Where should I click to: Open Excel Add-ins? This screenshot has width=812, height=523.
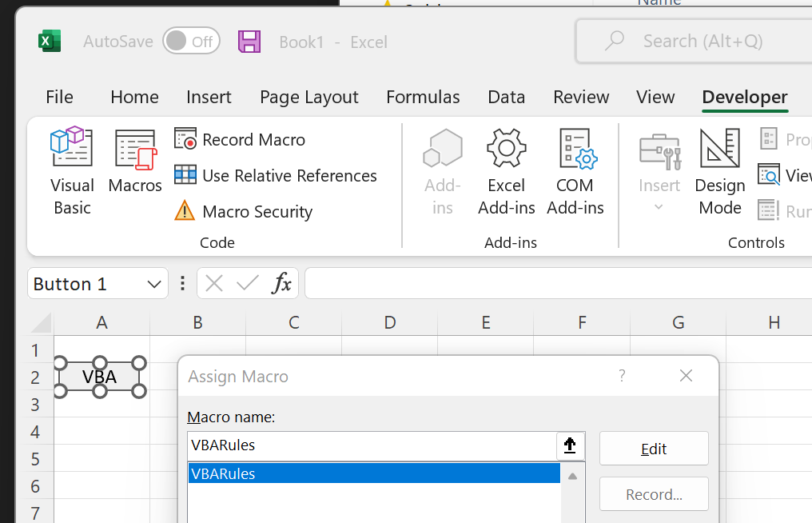(x=506, y=170)
